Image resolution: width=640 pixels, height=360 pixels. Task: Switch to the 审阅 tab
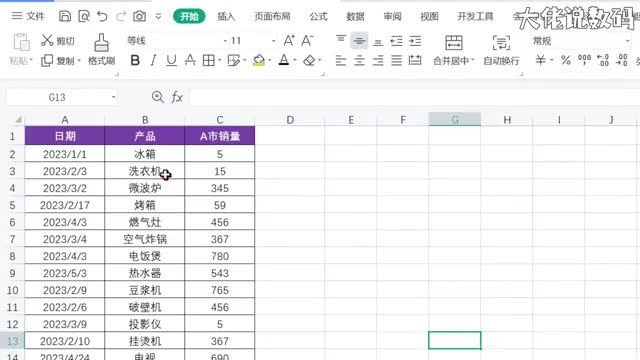392,16
